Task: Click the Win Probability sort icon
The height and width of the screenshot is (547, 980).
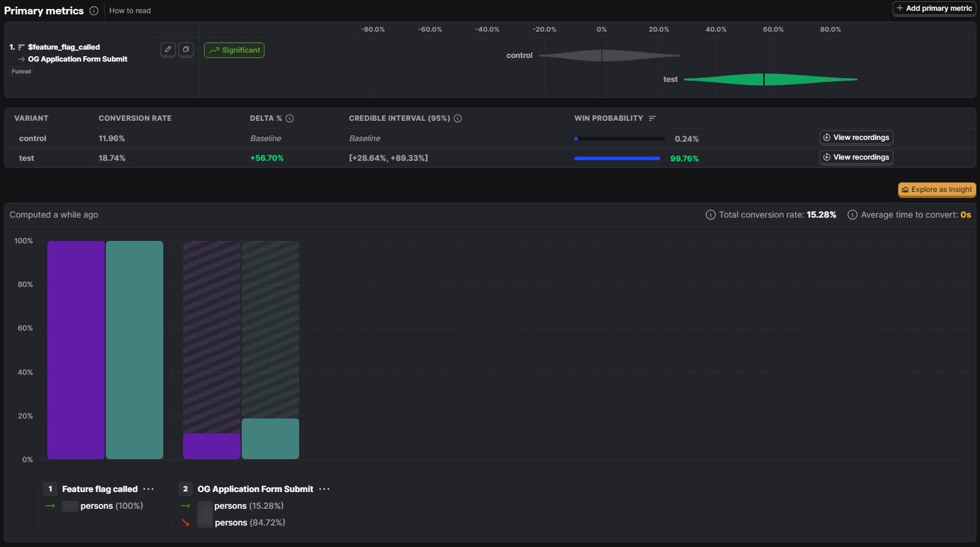Action: 653,118
